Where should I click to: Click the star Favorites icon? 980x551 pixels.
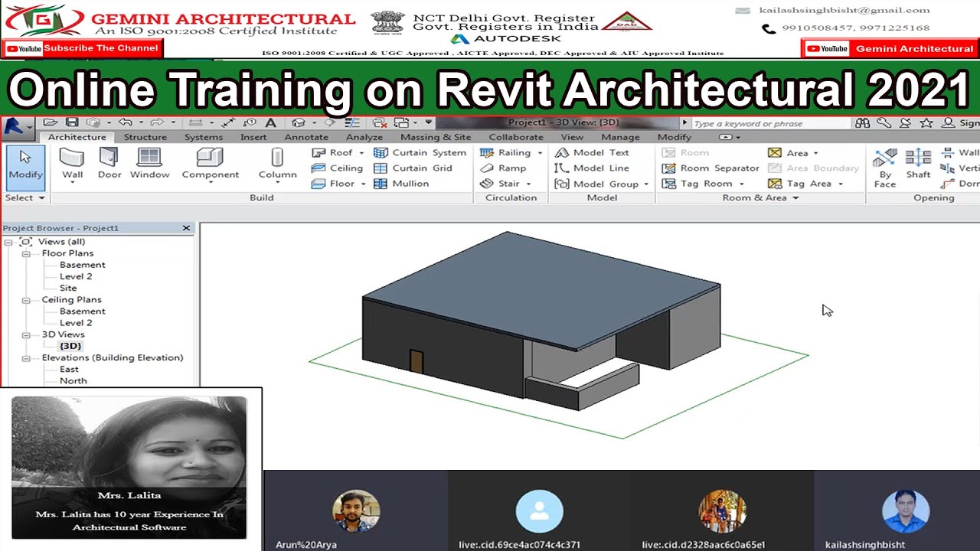point(926,122)
